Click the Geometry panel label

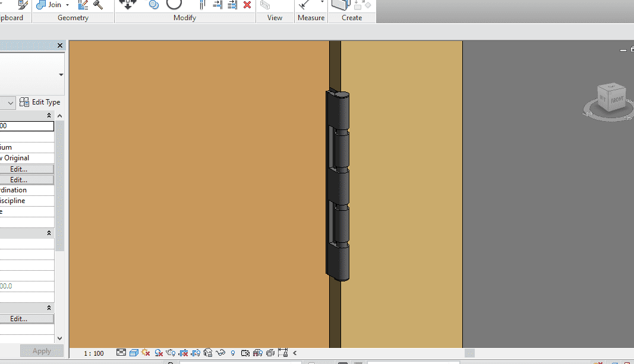point(73,18)
